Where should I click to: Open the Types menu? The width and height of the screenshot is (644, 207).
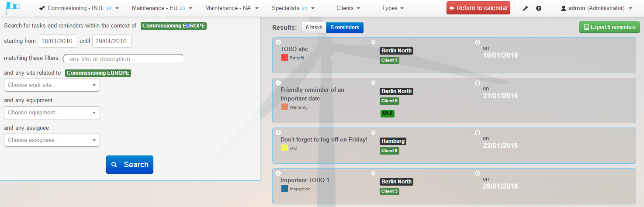coord(392,8)
